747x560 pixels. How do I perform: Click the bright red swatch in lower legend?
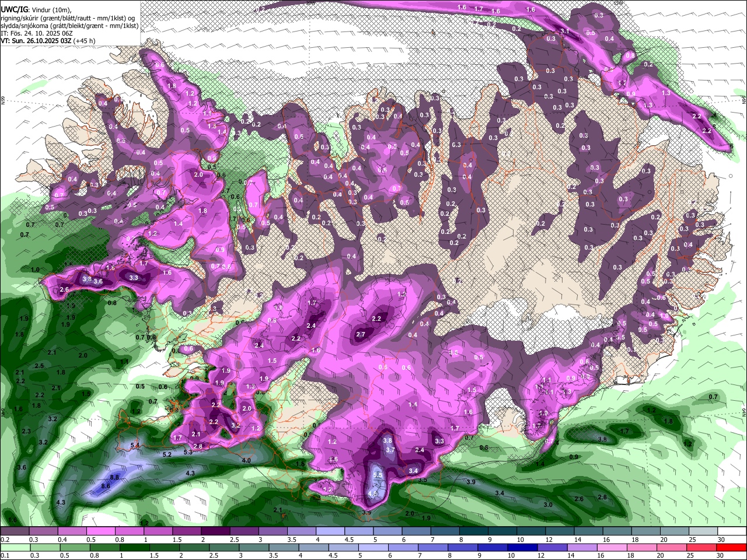[x=731, y=547]
